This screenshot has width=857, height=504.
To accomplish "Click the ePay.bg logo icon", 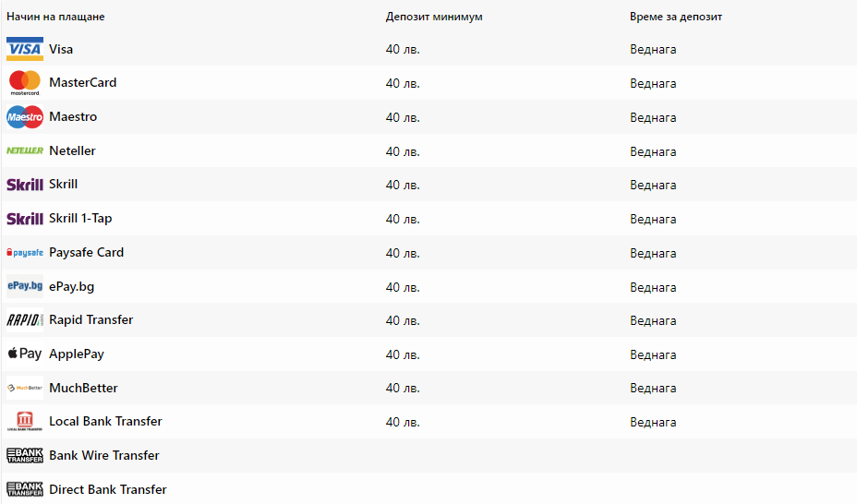I will (x=25, y=286).
